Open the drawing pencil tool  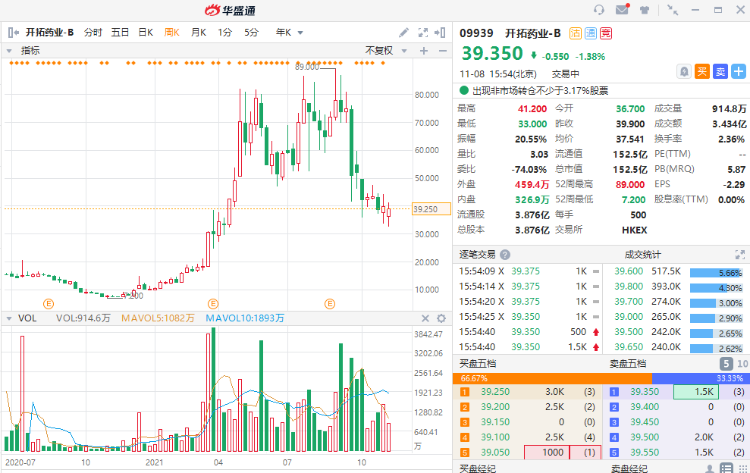[404, 33]
